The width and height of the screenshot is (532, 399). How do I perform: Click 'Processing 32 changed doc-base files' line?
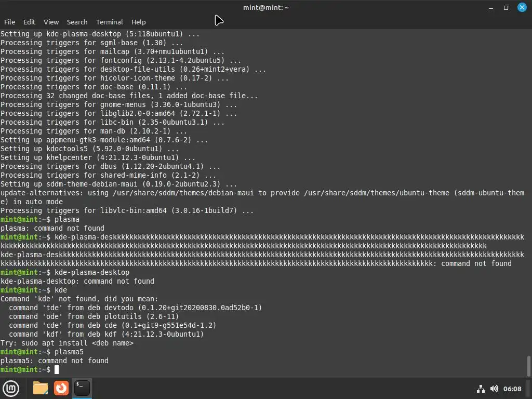point(129,96)
